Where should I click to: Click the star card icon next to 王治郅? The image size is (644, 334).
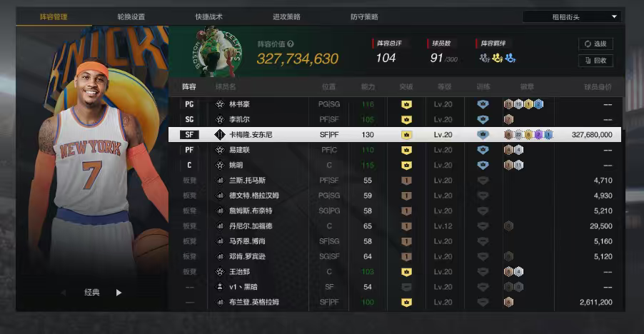pos(220,272)
